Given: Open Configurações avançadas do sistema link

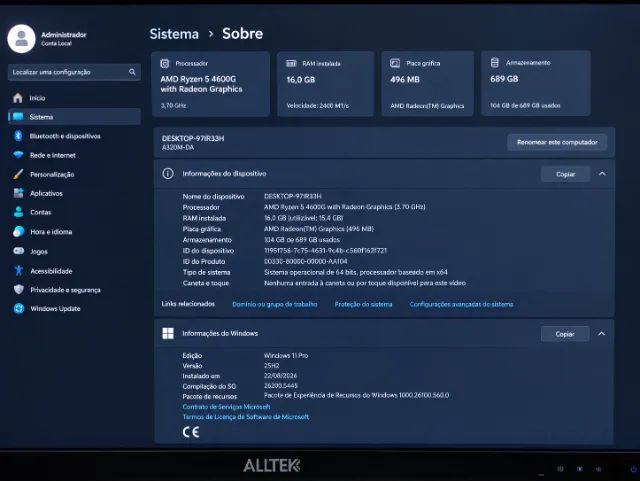Looking at the screenshot, I should pyautogui.click(x=461, y=304).
